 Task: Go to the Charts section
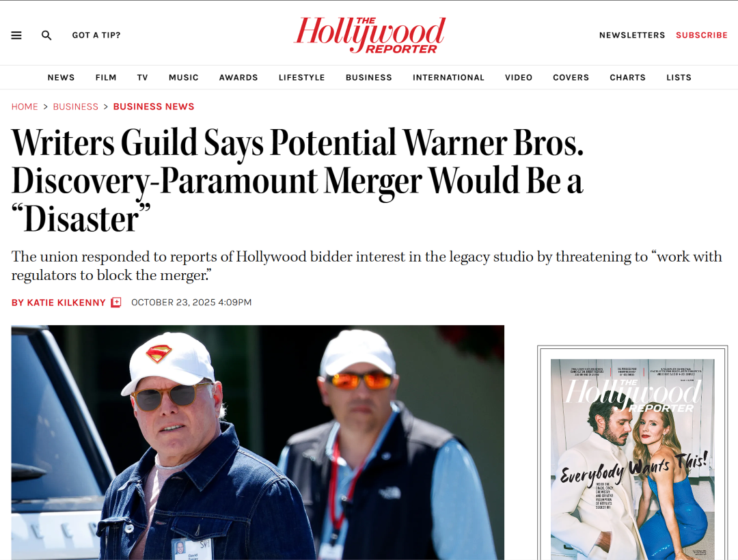(627, 78)
